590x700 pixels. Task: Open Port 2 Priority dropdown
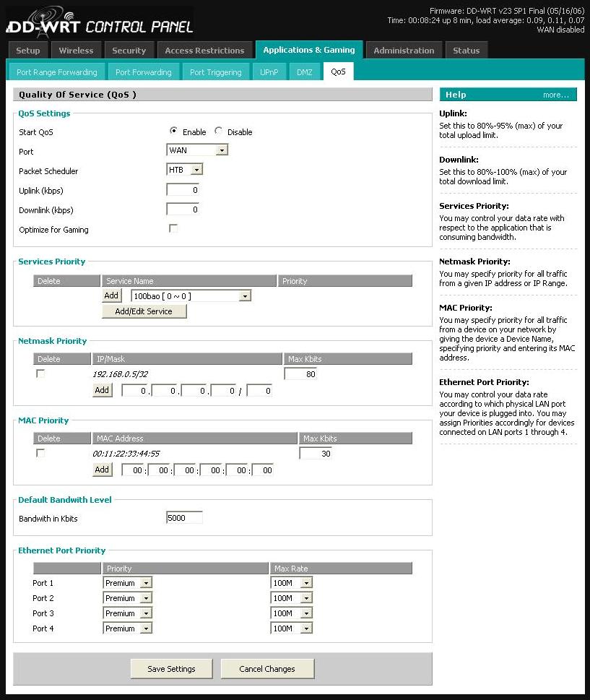point(128,598)
